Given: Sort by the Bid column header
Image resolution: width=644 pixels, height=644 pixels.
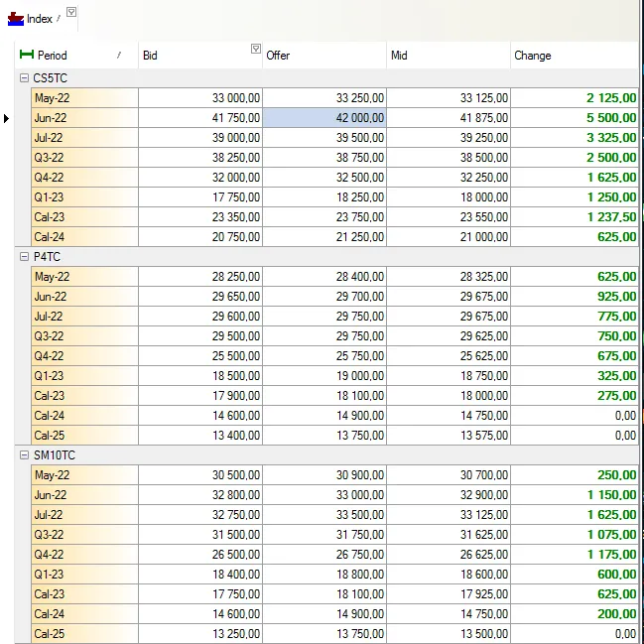Looking at the screenshot, I should [x=200, y=55].
